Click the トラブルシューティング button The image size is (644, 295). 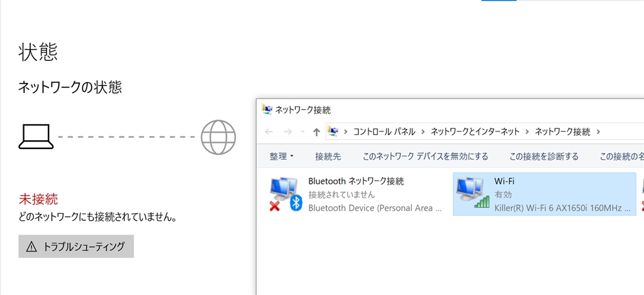pos(76,247)
